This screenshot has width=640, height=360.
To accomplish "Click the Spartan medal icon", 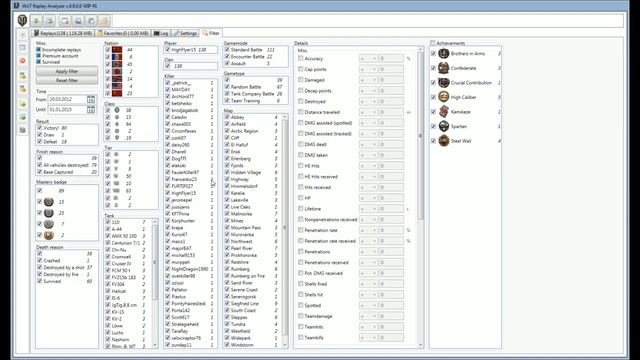I will [444, 127].
